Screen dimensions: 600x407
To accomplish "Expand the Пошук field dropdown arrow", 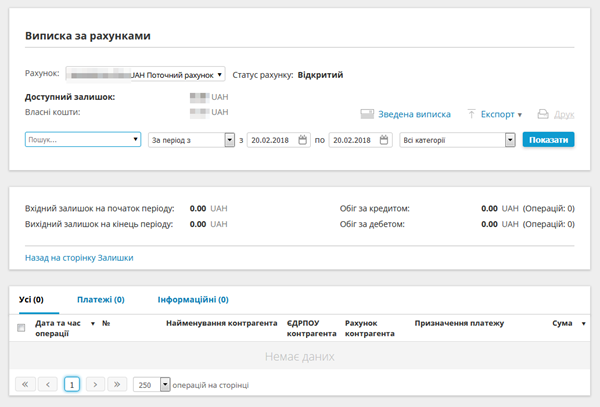I will [x=135, y=139].
